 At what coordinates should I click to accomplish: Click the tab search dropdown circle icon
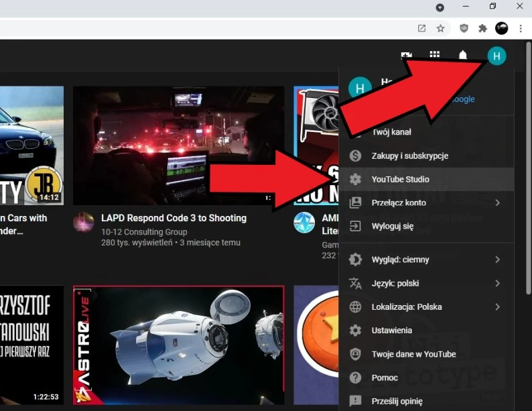(x=440, y=7)
